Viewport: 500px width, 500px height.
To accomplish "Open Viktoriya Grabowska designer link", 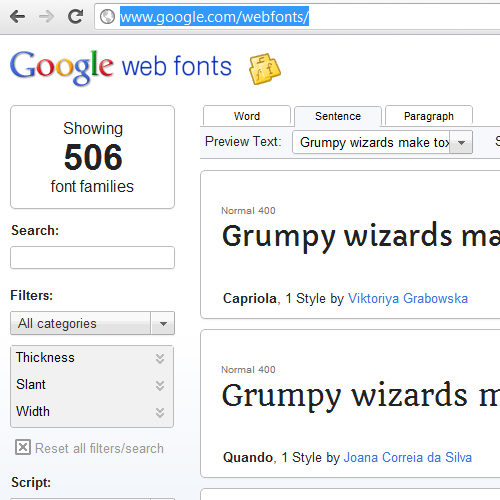I will click(x=408, y=299).
